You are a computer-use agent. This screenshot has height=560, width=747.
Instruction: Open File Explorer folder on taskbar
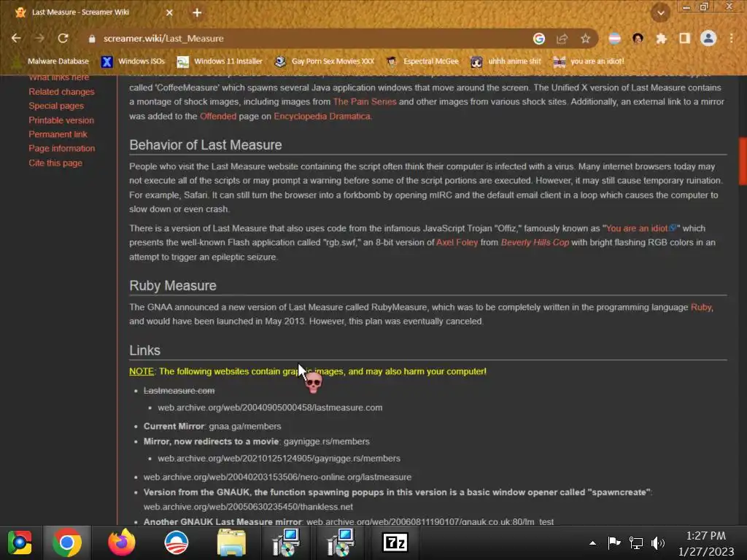[231, 542]
